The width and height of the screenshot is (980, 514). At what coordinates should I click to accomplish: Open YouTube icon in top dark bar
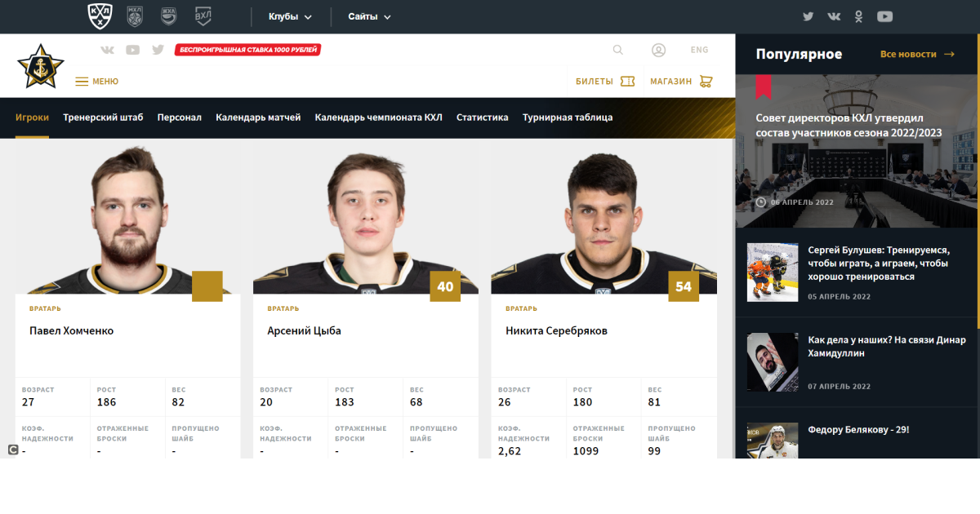pyautogui.click(x=884, y=16)
